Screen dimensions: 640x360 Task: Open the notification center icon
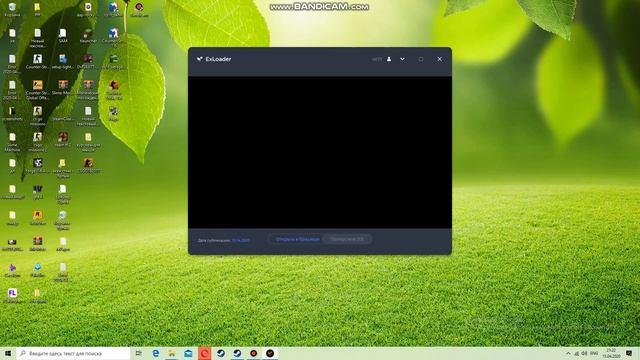pos(629,353)
